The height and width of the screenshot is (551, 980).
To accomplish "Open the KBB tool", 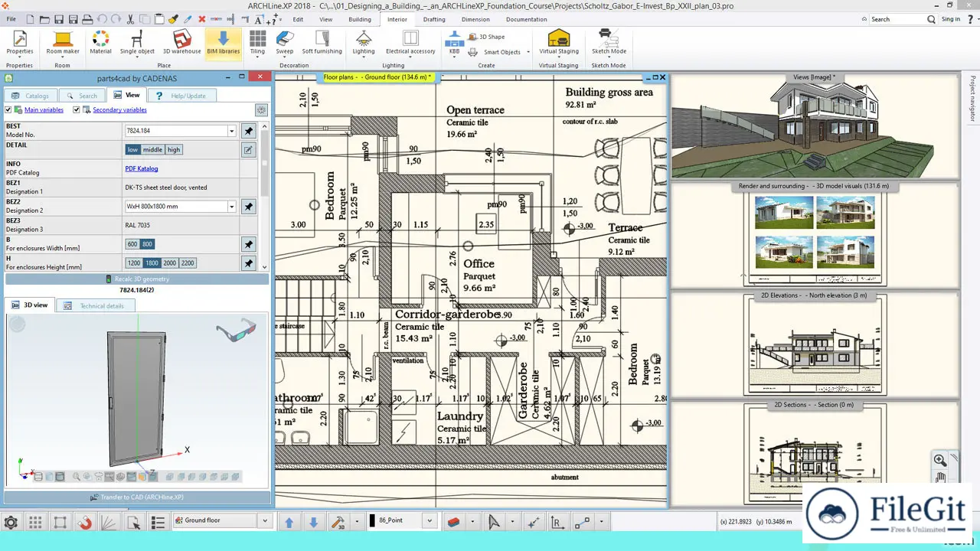I will coord(454,44).
